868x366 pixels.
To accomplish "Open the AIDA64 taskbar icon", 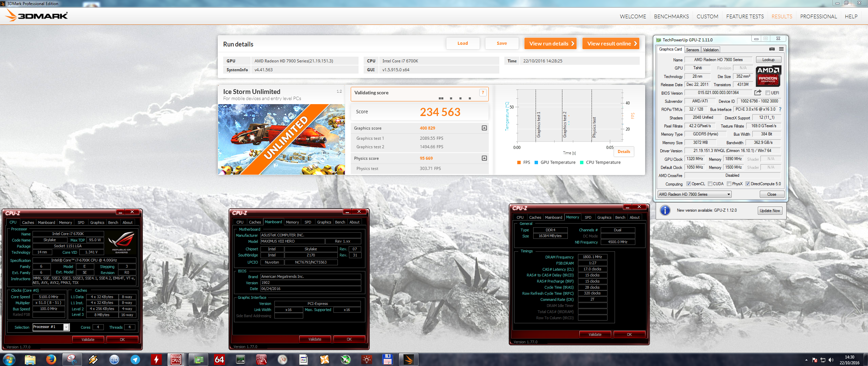I will [x=219, y=360].
